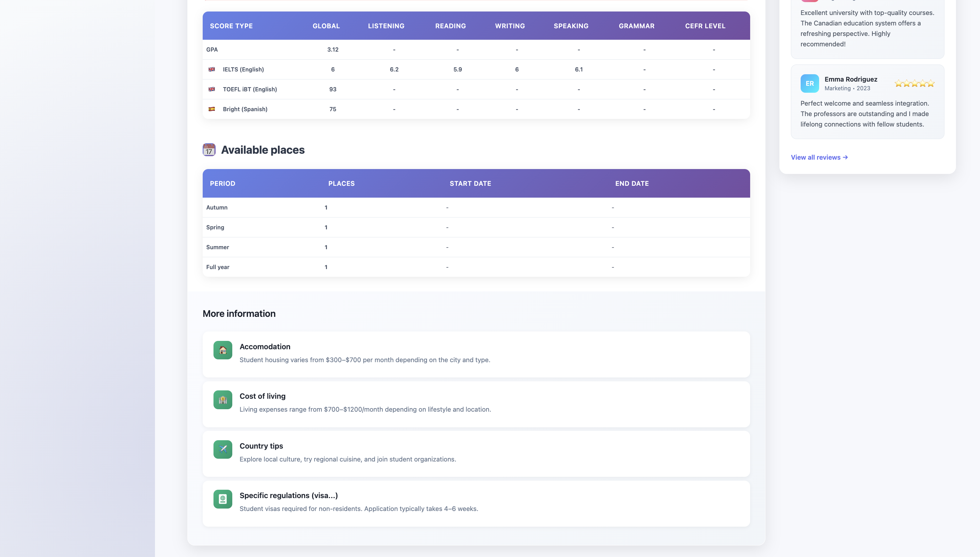Click the Start Date column header
The height and width of the screenshot is (557, 980).
click(x=470, y=184)
